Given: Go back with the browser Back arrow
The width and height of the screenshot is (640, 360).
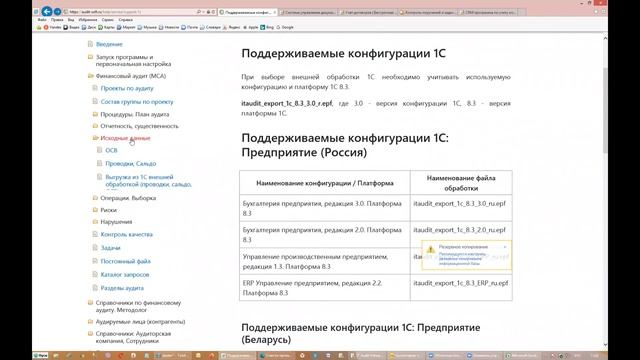Looking at the screenshot, I should [47, 11].
